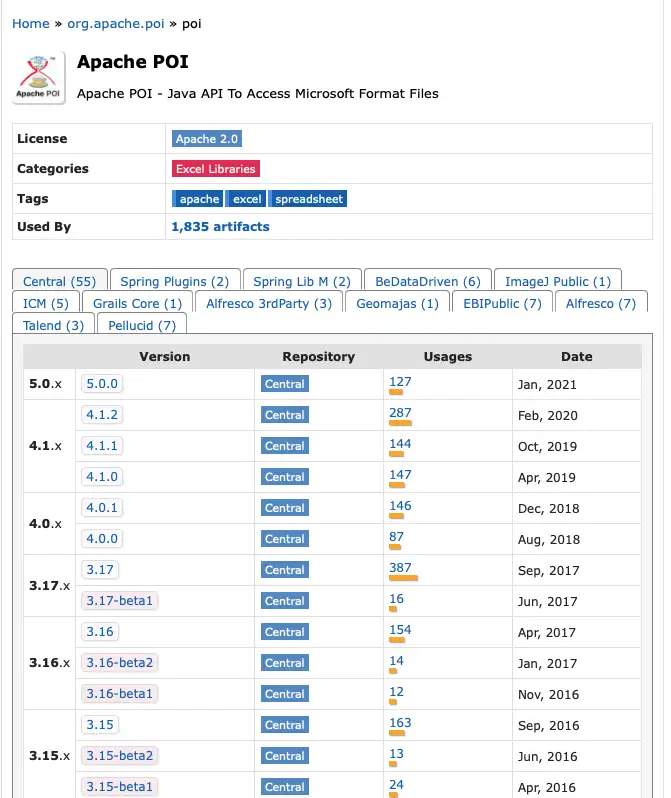Image resolution: width=671 pixels, height=798 pixels.
Task: Switch to the Alfresco (7) tab
Action: (x=601, y=303)
